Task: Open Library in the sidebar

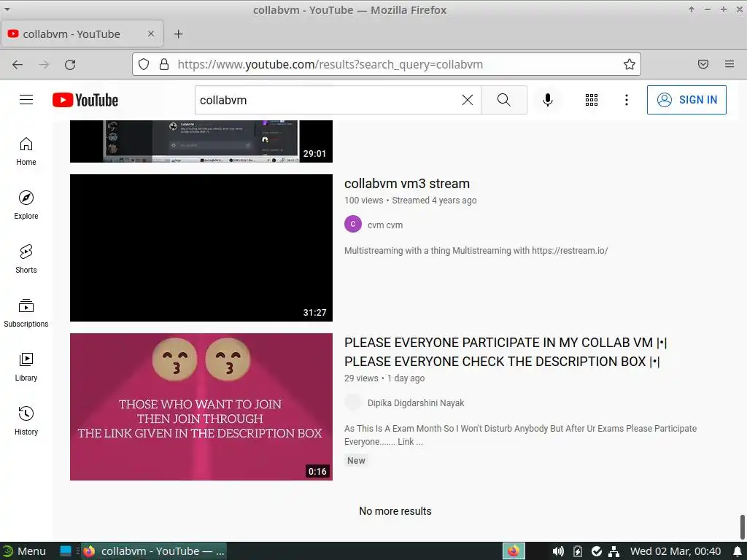Action: click(x=26, y=367)
